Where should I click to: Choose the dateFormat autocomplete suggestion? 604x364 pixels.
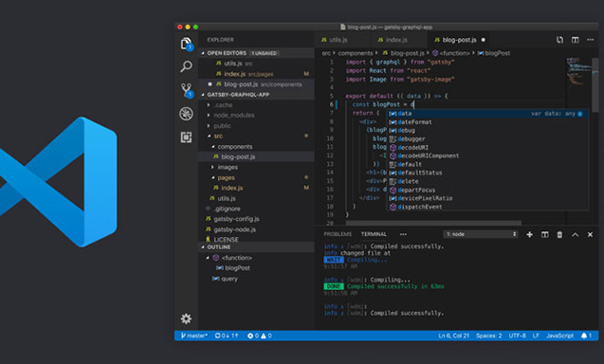click(487, 122)
